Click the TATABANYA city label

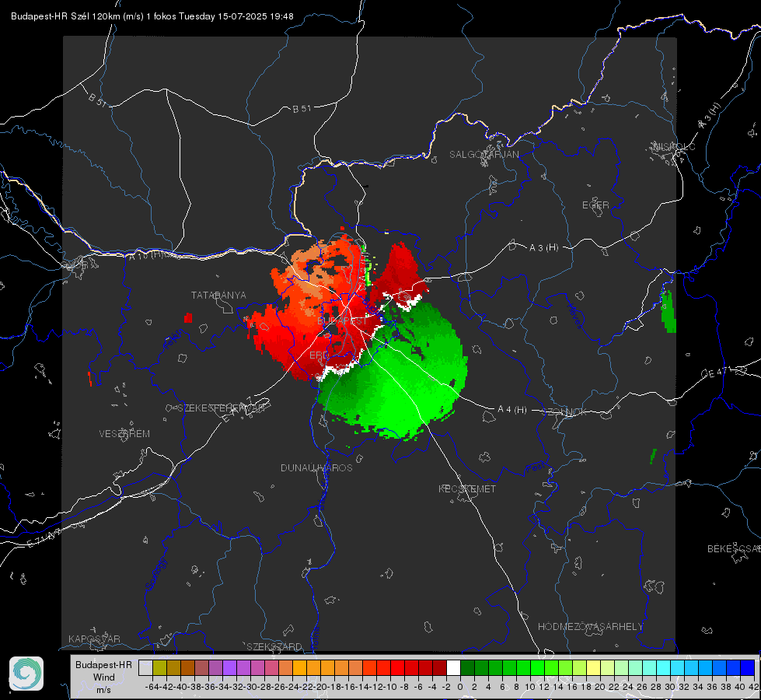pyautogui.click(x=218, y=296)
